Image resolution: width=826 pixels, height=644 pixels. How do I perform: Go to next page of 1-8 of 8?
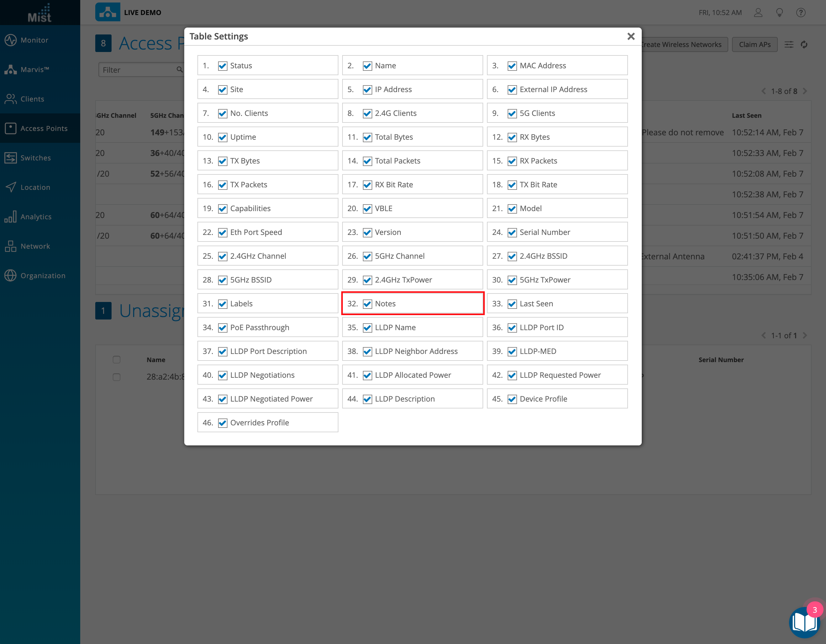(x=805, y=91)
